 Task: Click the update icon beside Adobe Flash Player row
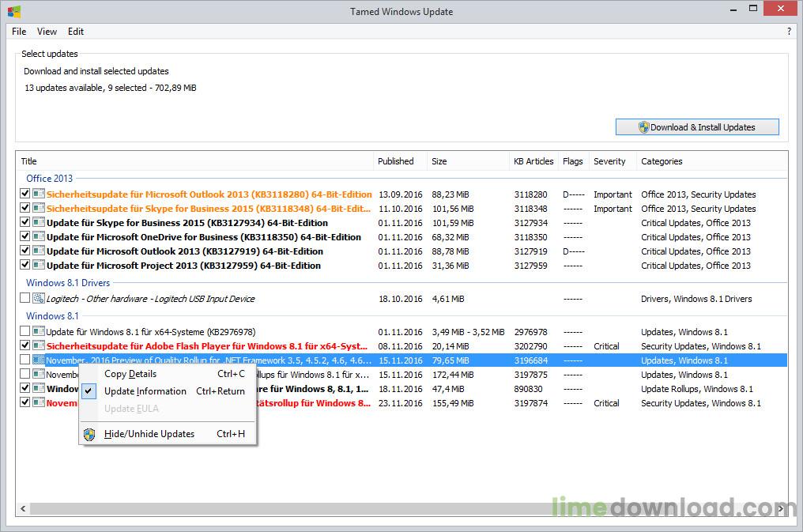pyautogui.click(x=39, y=345)
